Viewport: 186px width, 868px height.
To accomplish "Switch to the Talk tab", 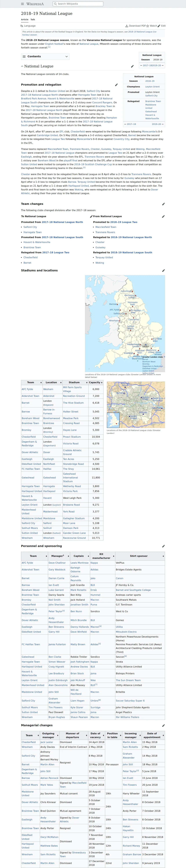I will pos(33,20).
